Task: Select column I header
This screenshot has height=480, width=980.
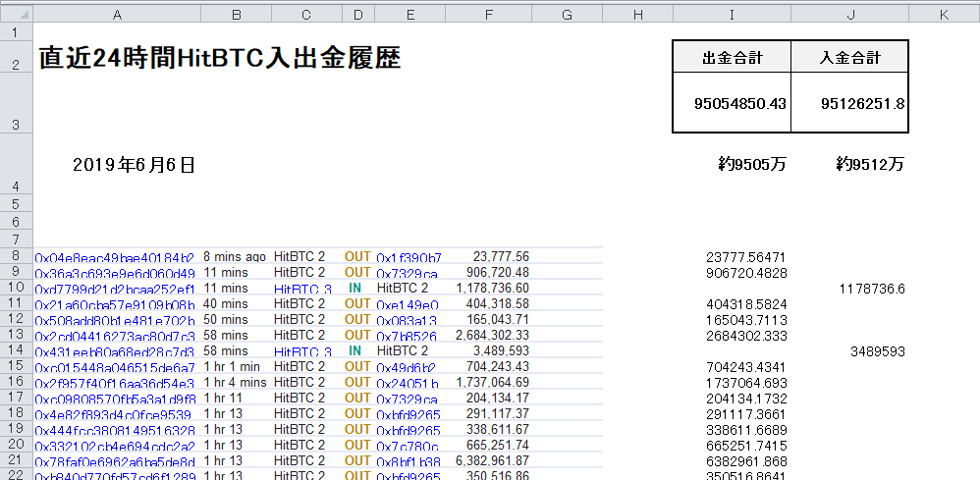Action: point(732,15)
